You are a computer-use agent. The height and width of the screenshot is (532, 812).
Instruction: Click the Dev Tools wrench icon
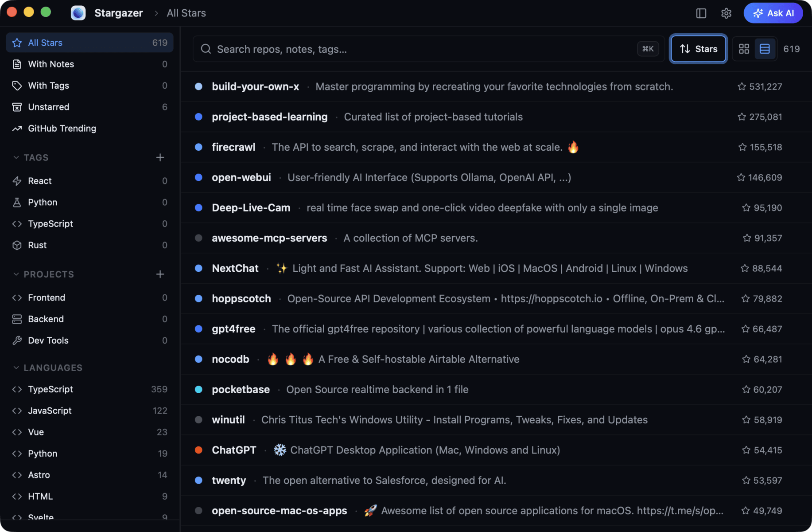(17, 340)
